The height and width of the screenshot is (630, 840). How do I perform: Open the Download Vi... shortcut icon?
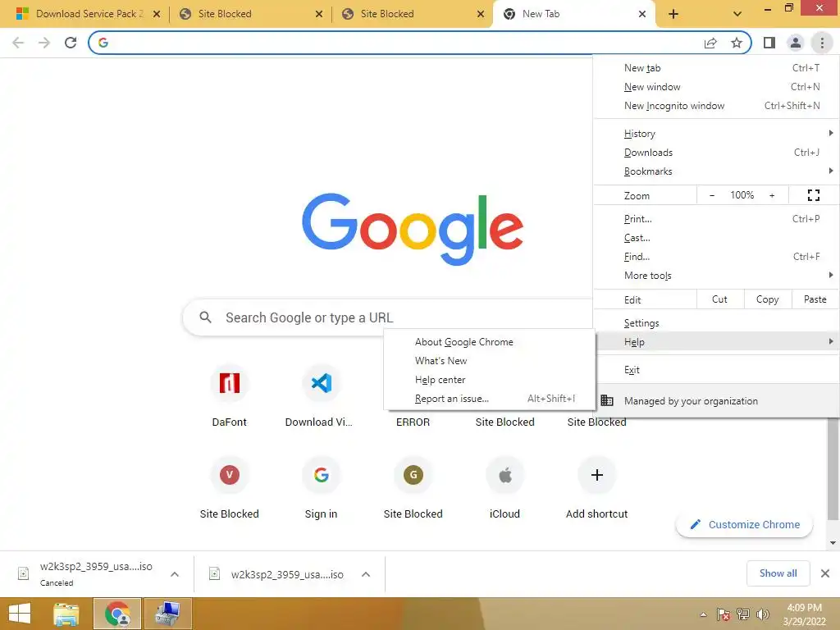tap(322, 383)
